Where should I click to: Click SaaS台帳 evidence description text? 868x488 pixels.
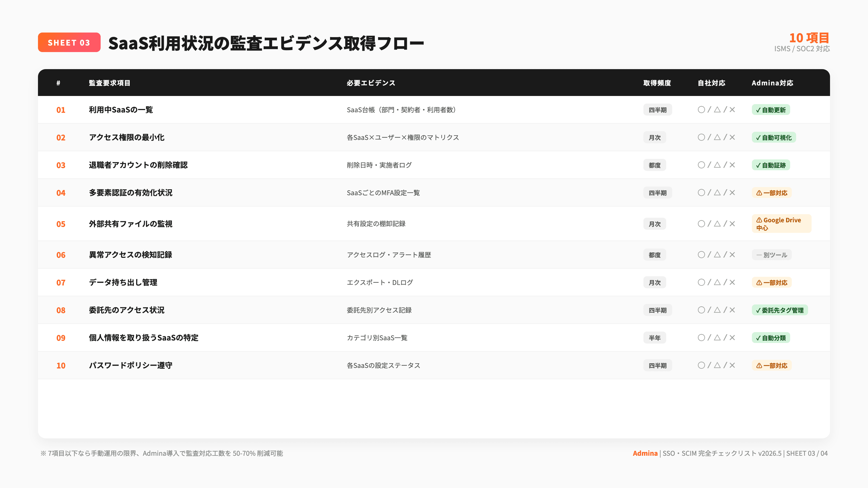(x=401, y=110)
